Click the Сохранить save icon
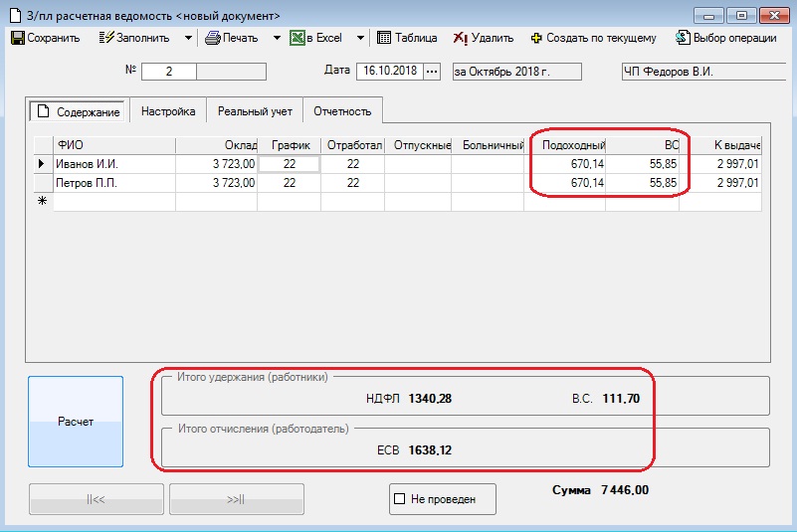797x532 pixels. point(17,39)
